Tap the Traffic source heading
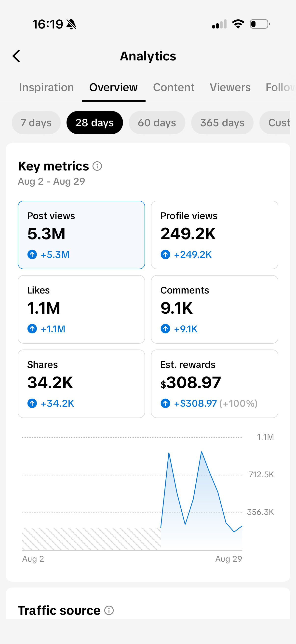 (59, 610)
